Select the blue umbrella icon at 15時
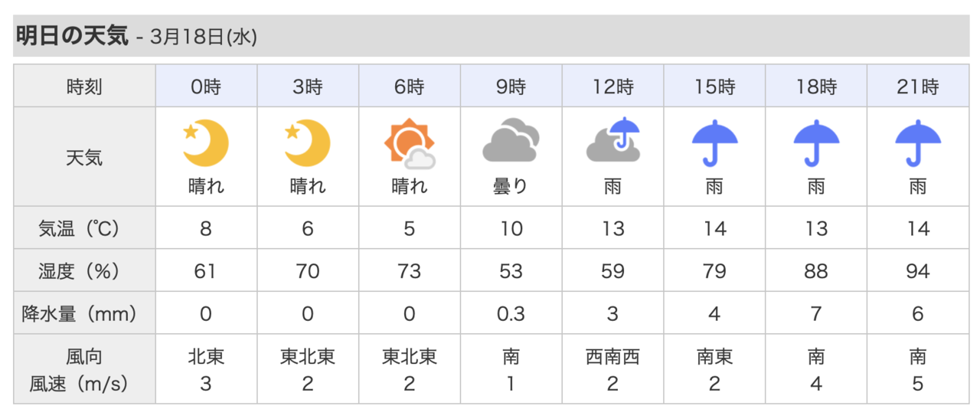 714,142
